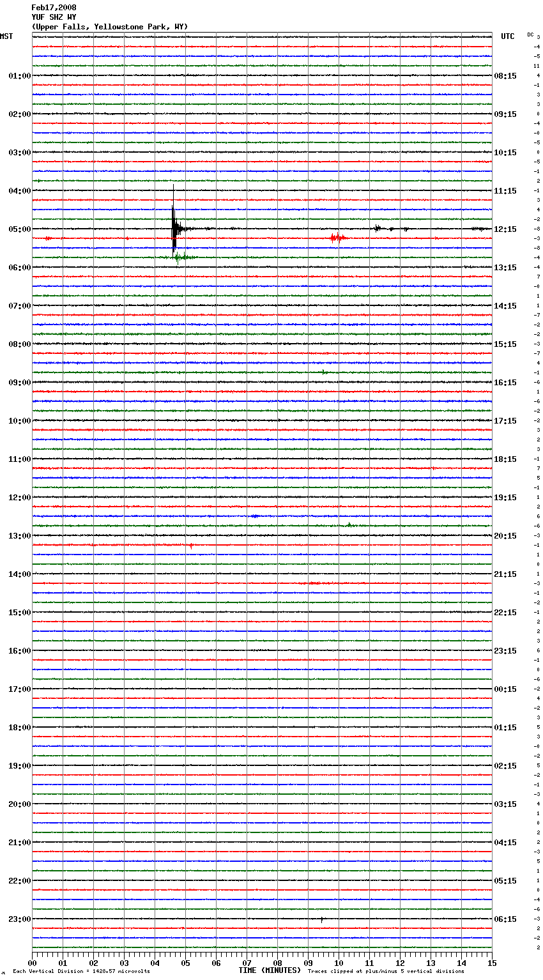Viewport: 543px width, 980px height.
Task: Click minute 09 on the bottom axis
Action: point(309,963)
